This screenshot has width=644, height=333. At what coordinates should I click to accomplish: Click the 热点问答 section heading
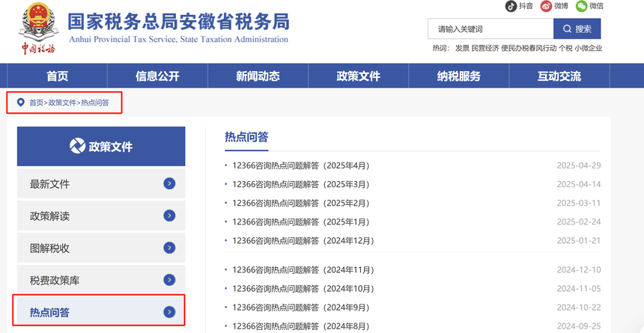pos(246,137)
